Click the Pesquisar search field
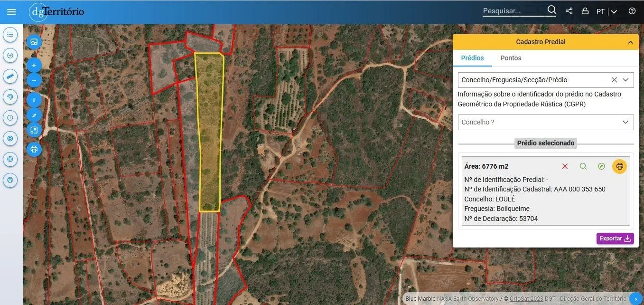The height and width of the screenshot is (305, 644). pos(513,11)
